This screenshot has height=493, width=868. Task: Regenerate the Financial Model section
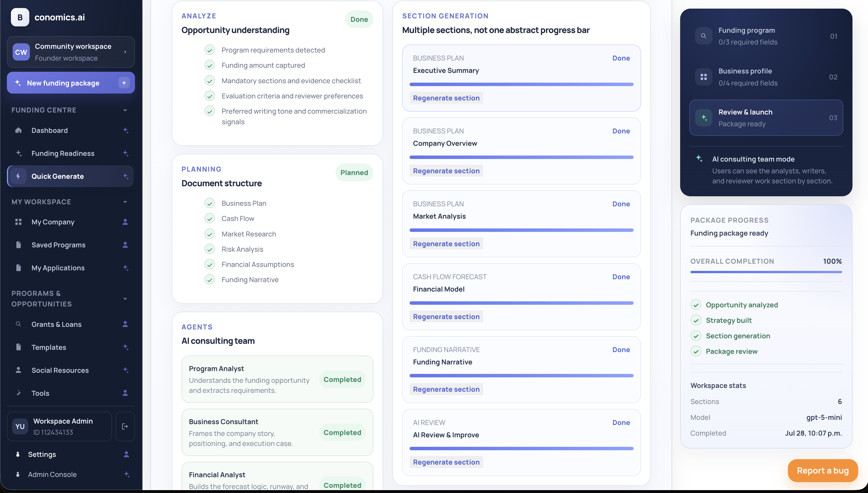(446, 317)
